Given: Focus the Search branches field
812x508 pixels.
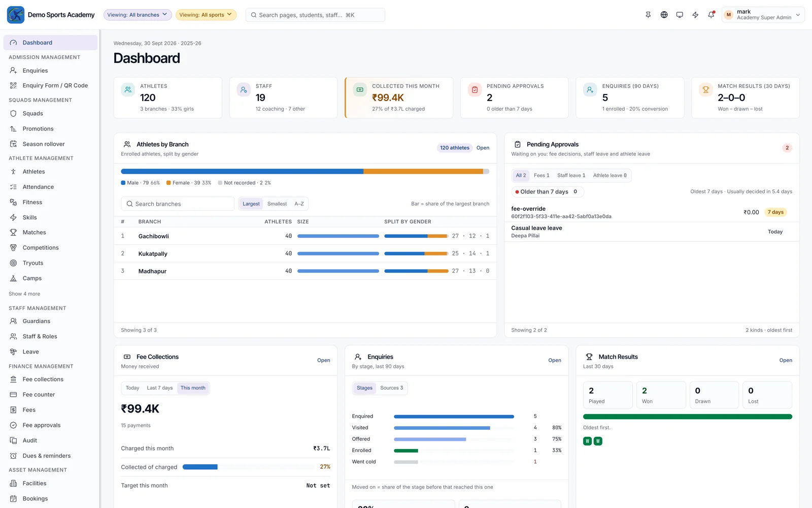Looking at the screenshot, I should click(178, 204).
